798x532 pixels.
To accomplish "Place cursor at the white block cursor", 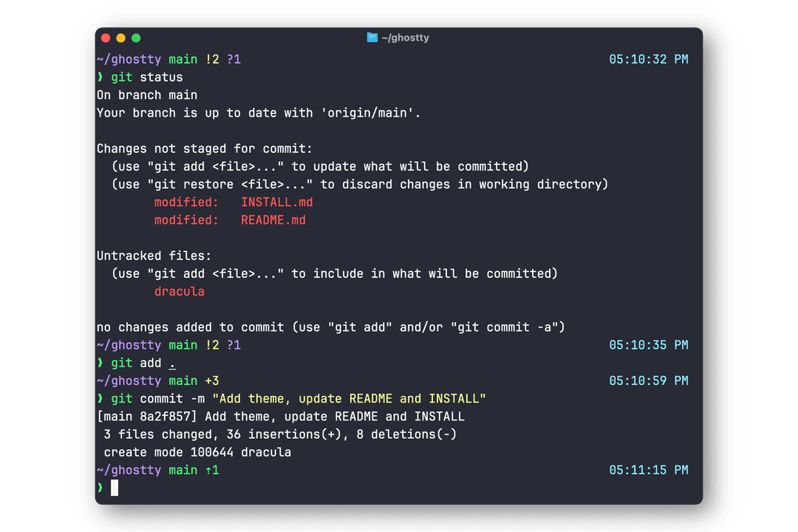I will [115, 488].
